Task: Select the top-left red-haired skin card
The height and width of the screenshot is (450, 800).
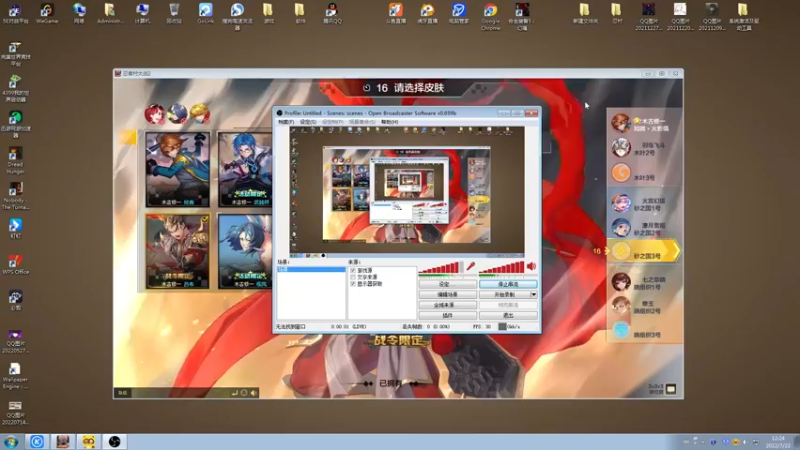Action: (178, 169)
